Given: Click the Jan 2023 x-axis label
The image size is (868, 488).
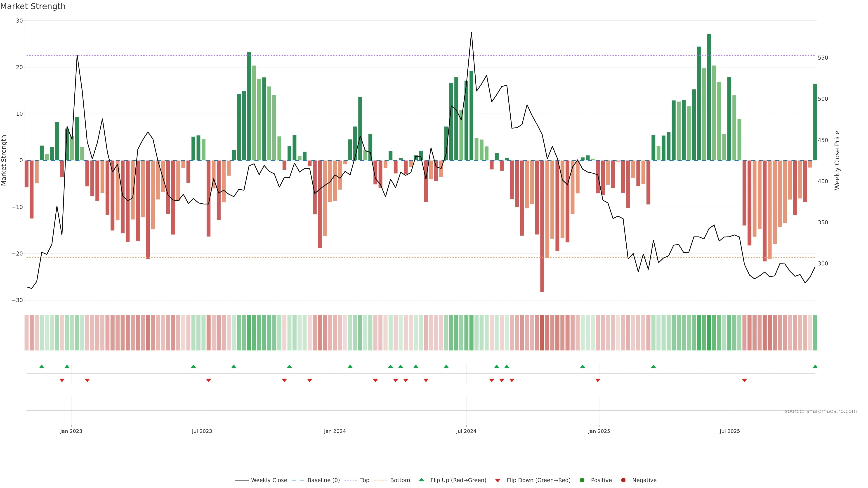Looking at the screenshot, I should [71, 431].
